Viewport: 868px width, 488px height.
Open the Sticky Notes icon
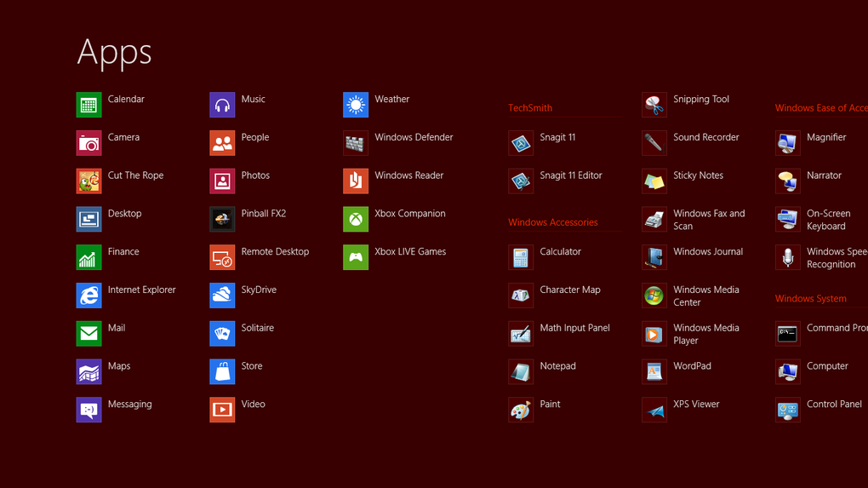(654, 181)
